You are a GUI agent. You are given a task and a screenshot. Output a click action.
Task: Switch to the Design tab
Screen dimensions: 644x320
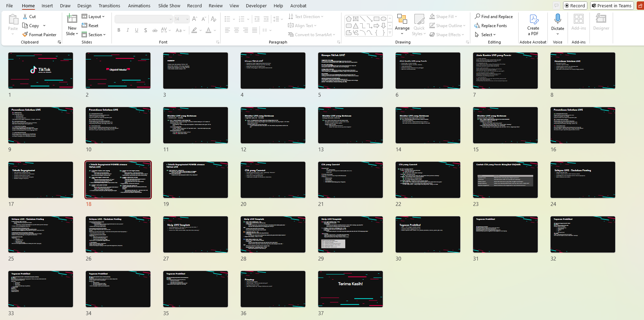coord(84,6)
